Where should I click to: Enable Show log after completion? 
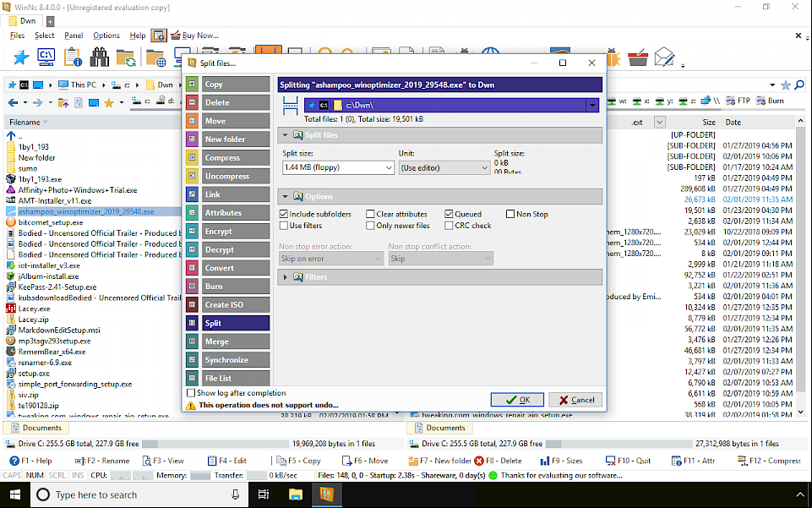[191, 393]
